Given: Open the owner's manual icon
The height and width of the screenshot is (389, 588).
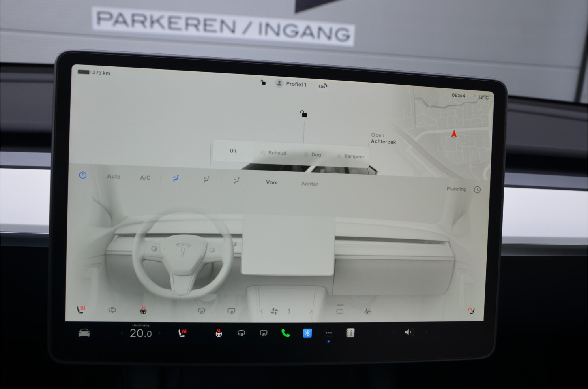Looking at the screenshot, I should (x=350, y=333).
